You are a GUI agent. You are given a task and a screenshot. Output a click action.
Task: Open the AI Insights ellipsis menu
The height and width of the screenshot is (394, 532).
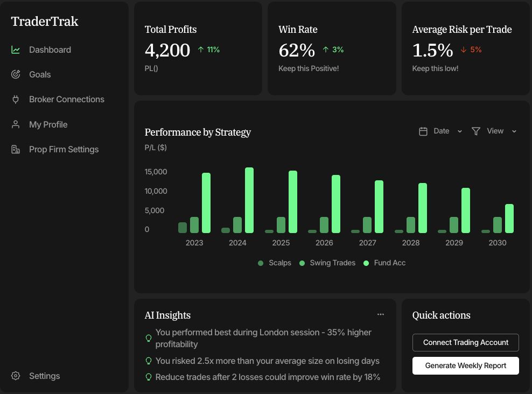[381, 314]
